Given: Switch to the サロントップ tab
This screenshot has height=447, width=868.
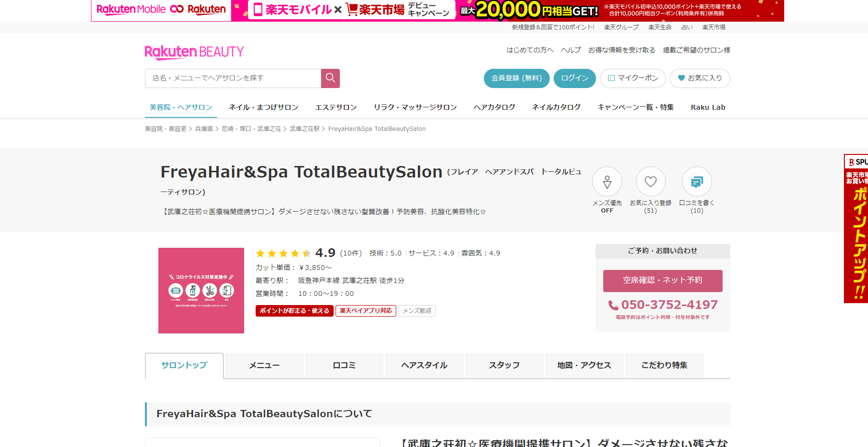Looking at the screenshot, I should (184, 366).
